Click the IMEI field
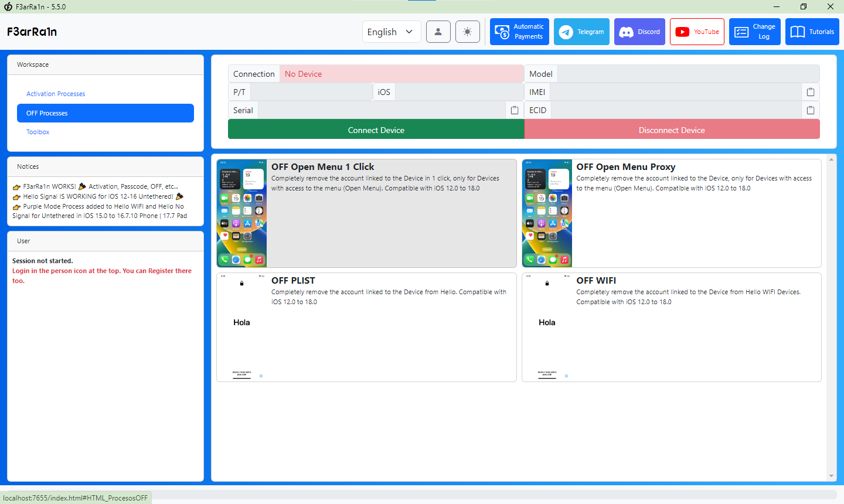 pos(676,92)
